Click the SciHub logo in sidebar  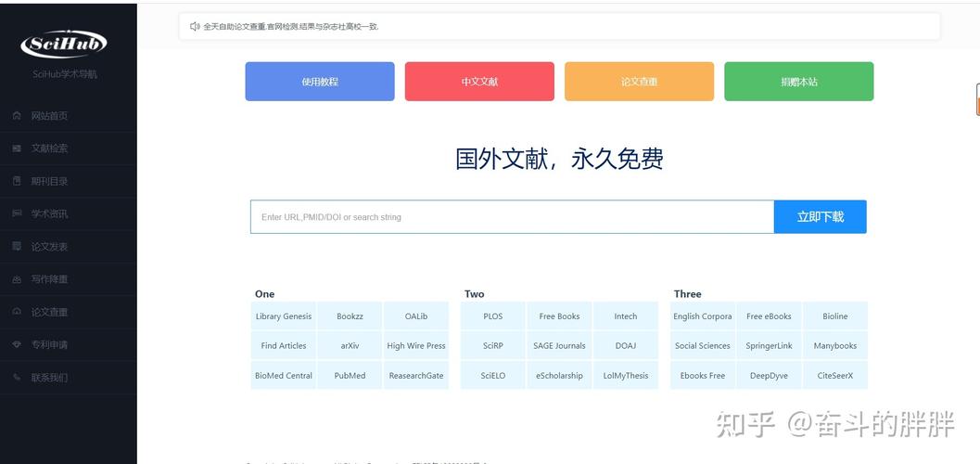(x=64, y=44)
